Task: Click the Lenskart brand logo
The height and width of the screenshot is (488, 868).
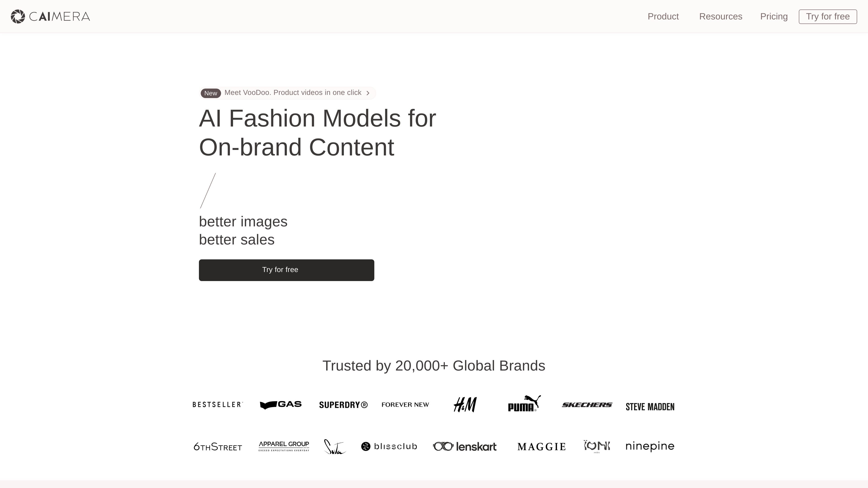Action: (x=465, y=447)
